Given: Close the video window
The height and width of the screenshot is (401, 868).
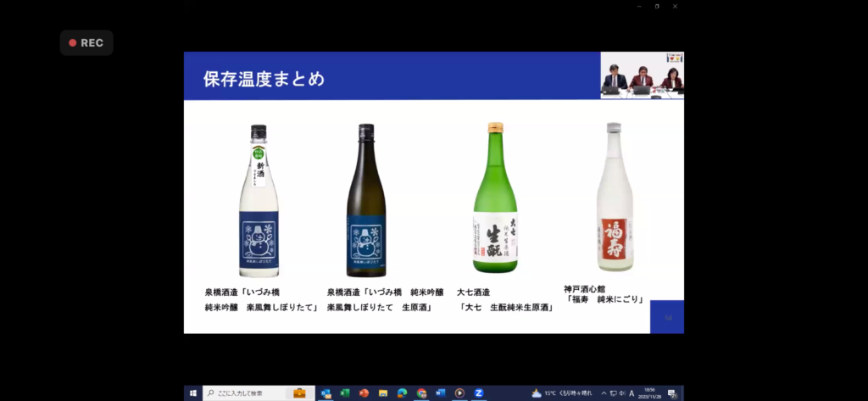Looking at the screenshot, I should 675,6.
